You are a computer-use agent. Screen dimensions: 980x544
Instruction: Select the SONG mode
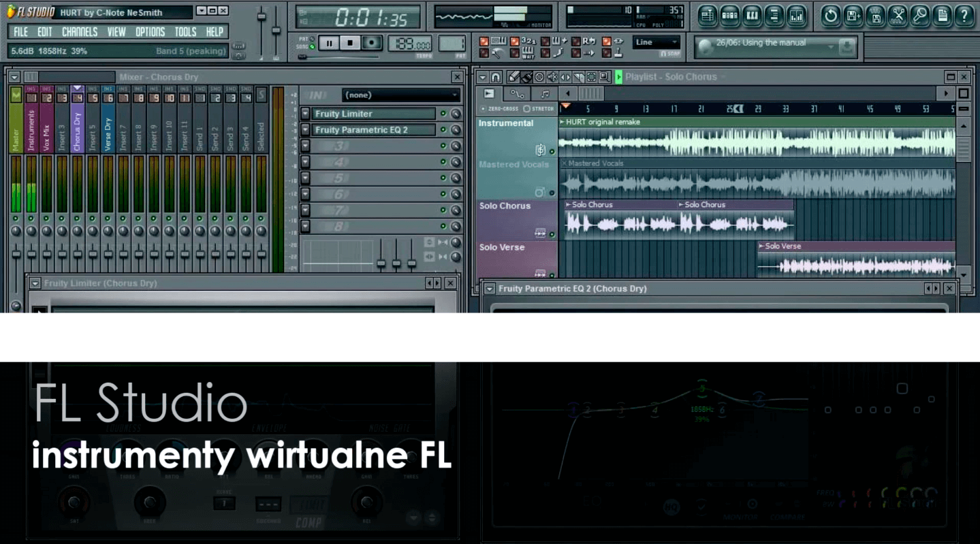click(x=306, y=47)
